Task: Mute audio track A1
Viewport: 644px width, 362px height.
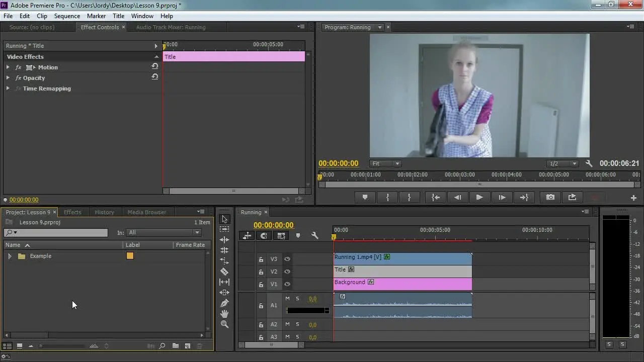Action: tap(287, 299)
